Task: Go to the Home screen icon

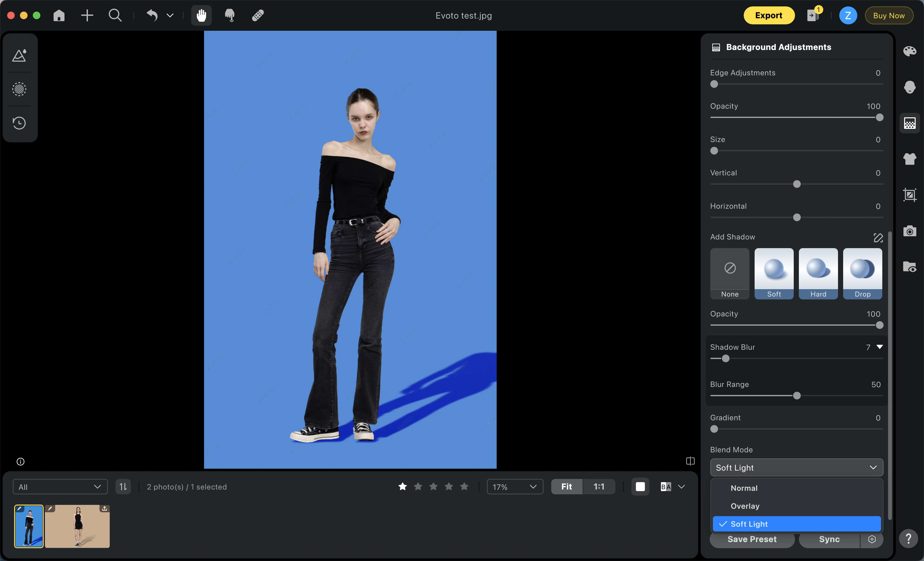Action: [59, 15]
